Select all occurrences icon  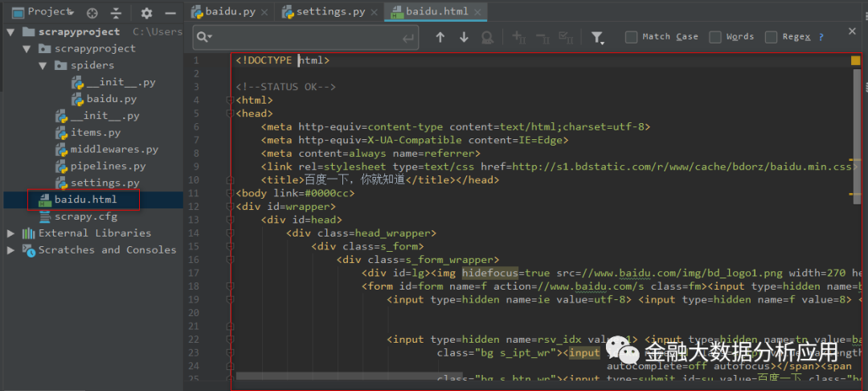click(x=566, y=37)
